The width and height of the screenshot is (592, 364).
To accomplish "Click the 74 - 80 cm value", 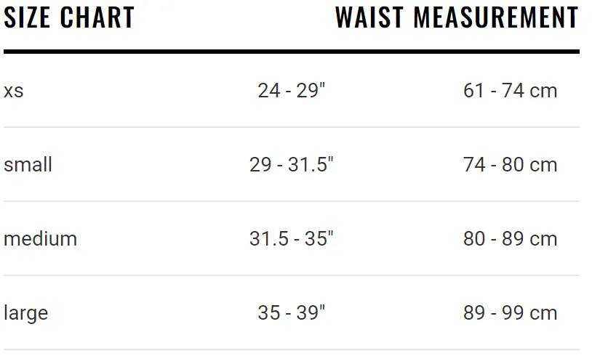I will pos(510,165).
